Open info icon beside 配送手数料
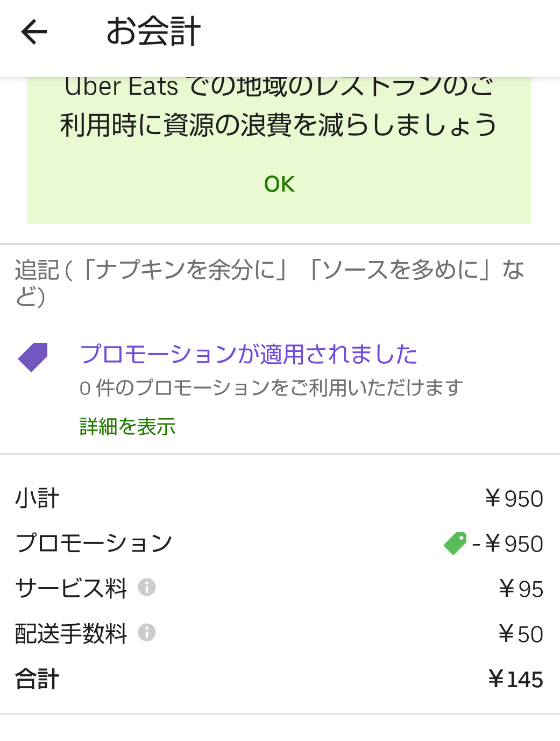 (147, 632)
